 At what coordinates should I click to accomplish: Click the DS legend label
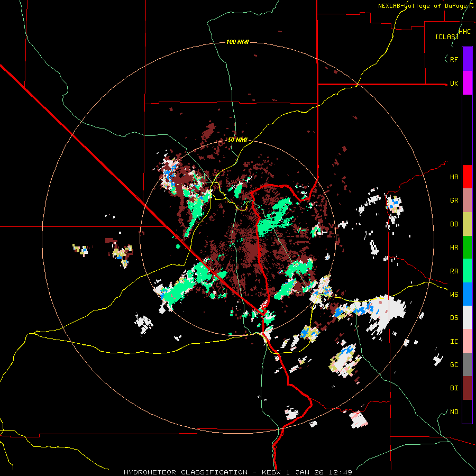(x=454, y=318)
